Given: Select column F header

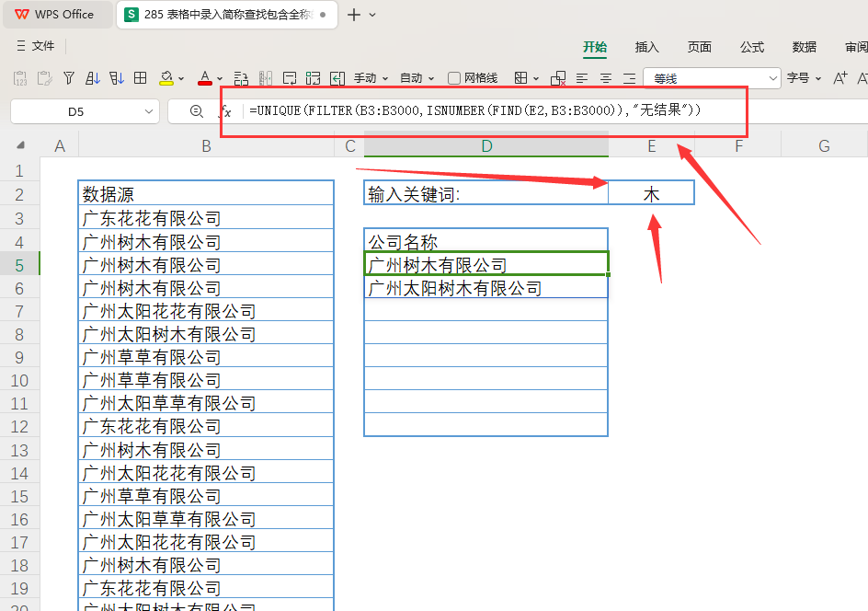Looking at the screenshot, I should (738, 146).
